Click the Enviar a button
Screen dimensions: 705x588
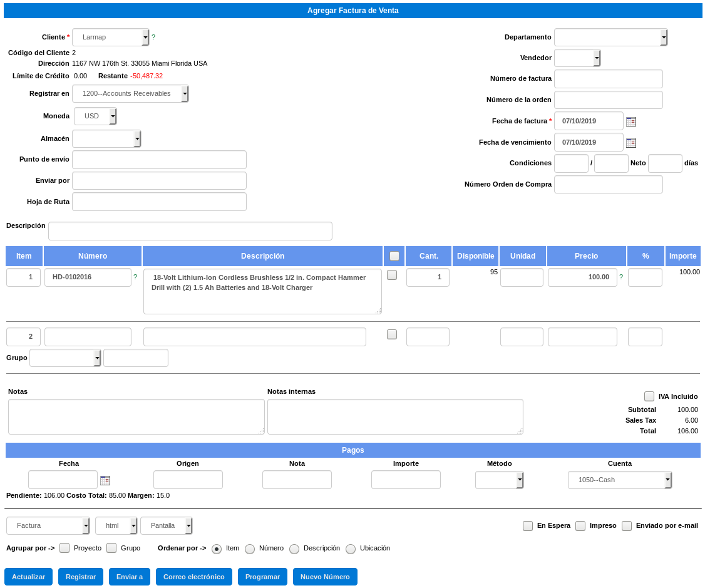[130, 577]
